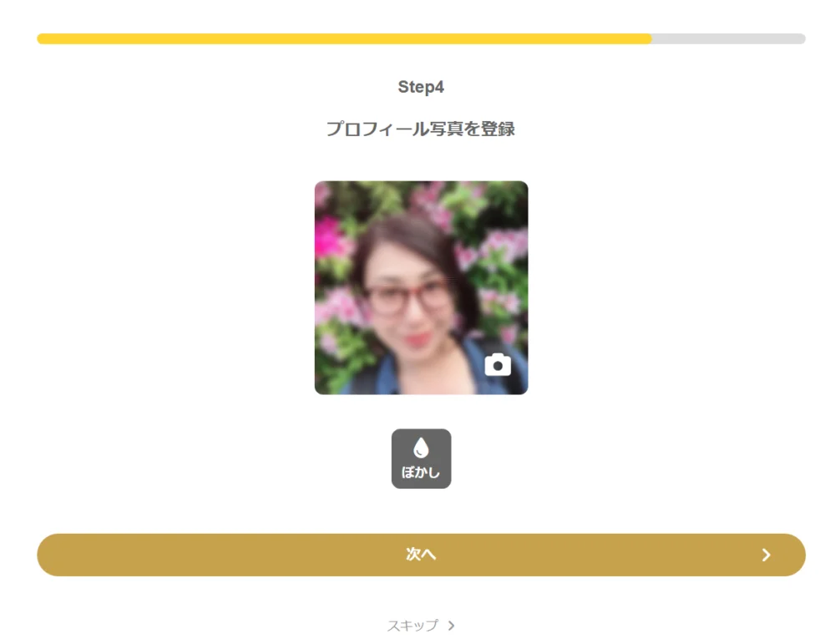Click the uploaded profile photo thumbnail
Screen dimensions: 835x644
[421, 287]
